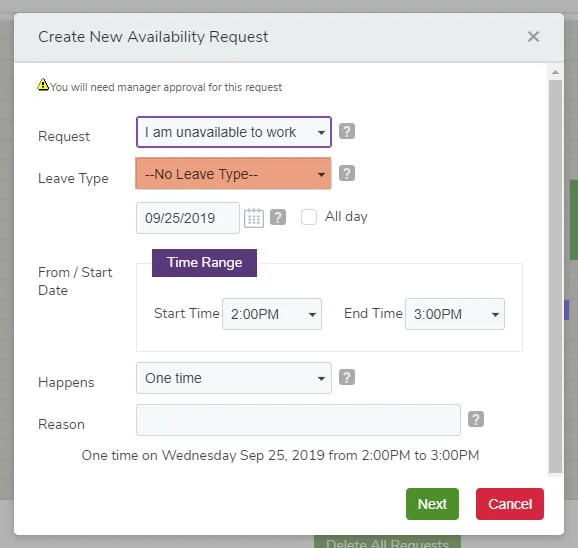
Task: Click the 09/25/2019 date field
Action: 188,218
